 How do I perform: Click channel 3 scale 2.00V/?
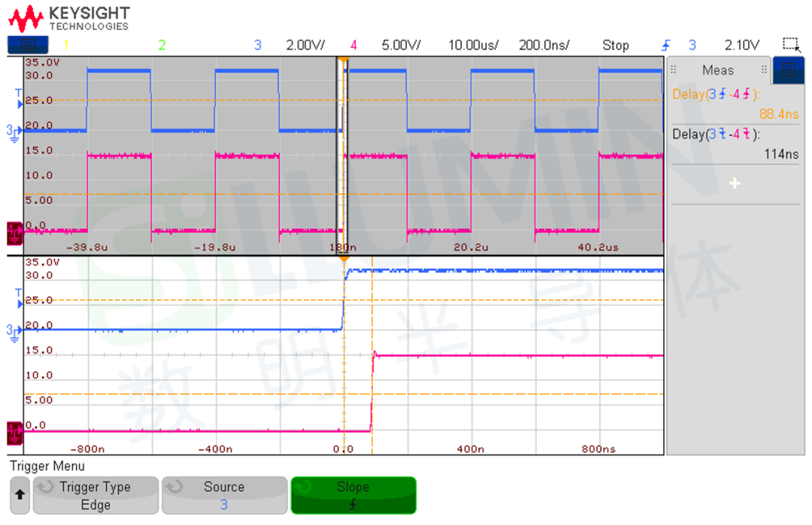[x=305, y=45]
